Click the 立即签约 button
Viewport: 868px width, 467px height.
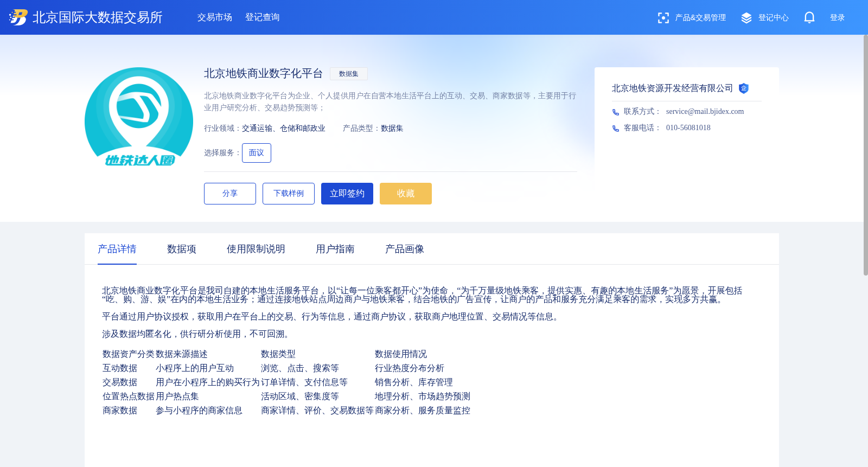tap(347, 194)
